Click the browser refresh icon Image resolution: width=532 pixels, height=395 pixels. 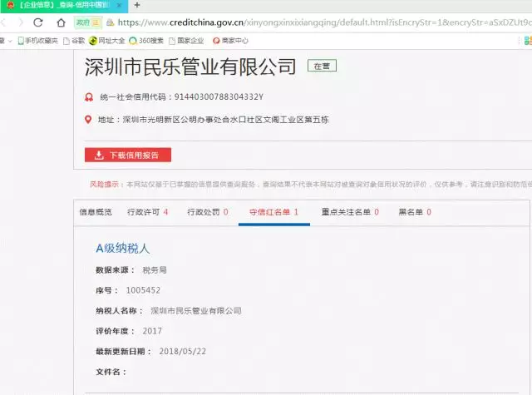point(37,22)
